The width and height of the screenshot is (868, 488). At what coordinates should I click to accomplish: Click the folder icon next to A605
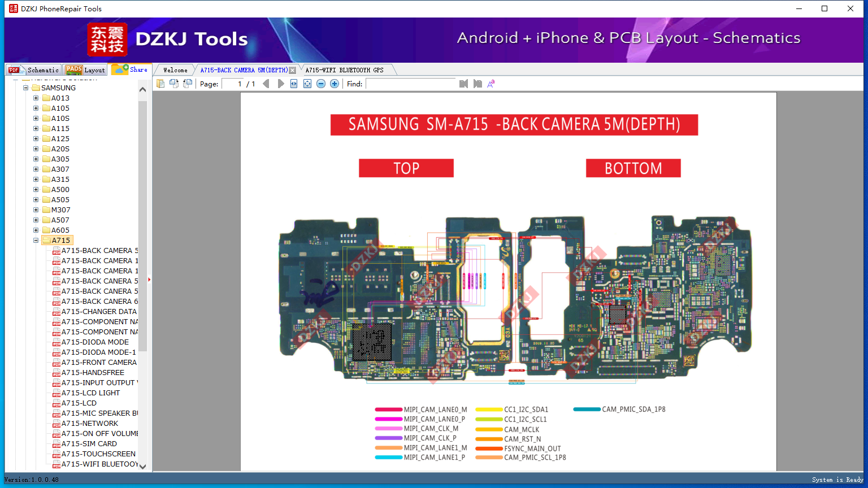coord(46,230)
